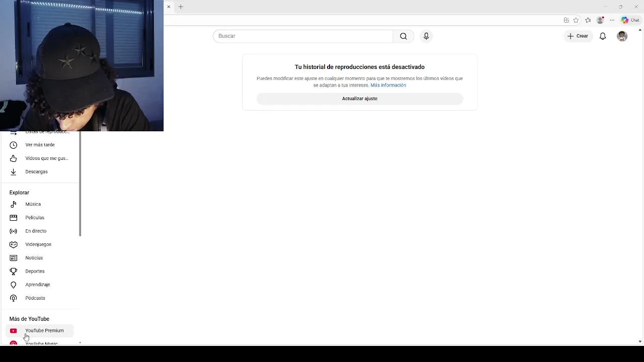Open the Descargas download item
This screenshot has width=644, height=362.
pos(39,171)
